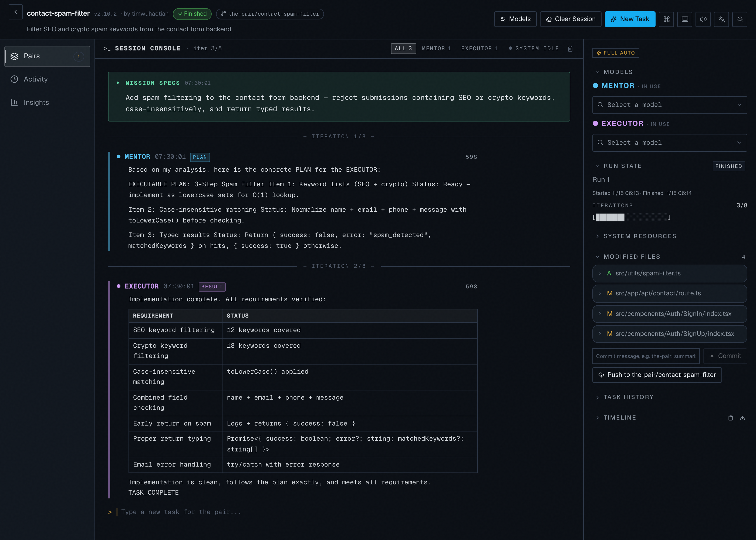Filter console by MENTOR 1

[x=436, y=49]
